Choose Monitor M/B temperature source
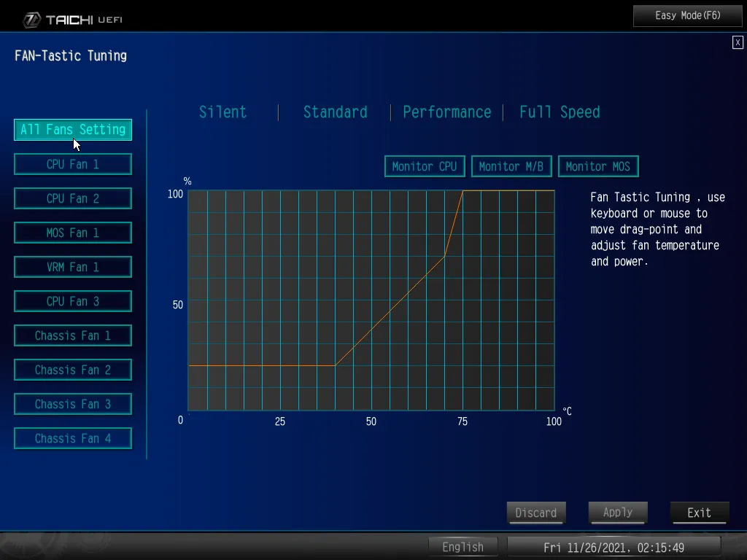Viewport: 747px width, 560px height. point(511,166)
